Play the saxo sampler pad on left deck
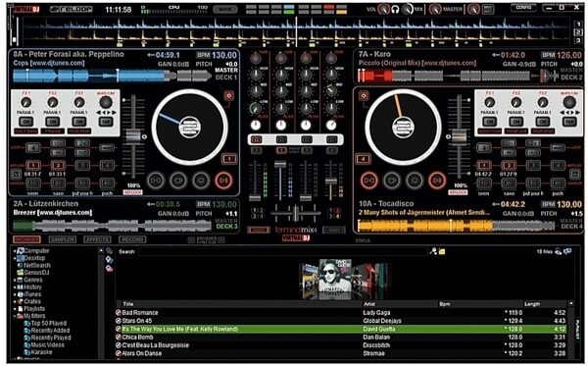Image resolution: width=588 pixels, height=366 pixels. (58, 183)
